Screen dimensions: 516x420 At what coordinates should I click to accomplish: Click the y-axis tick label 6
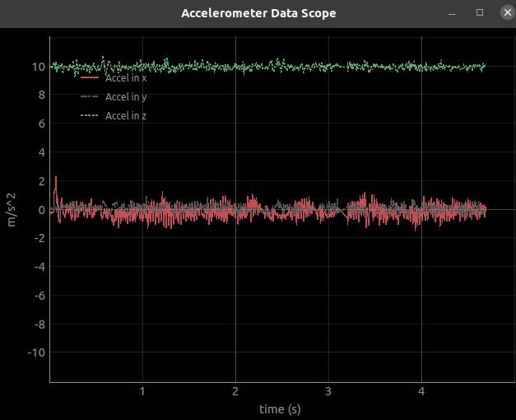(42, 124)
